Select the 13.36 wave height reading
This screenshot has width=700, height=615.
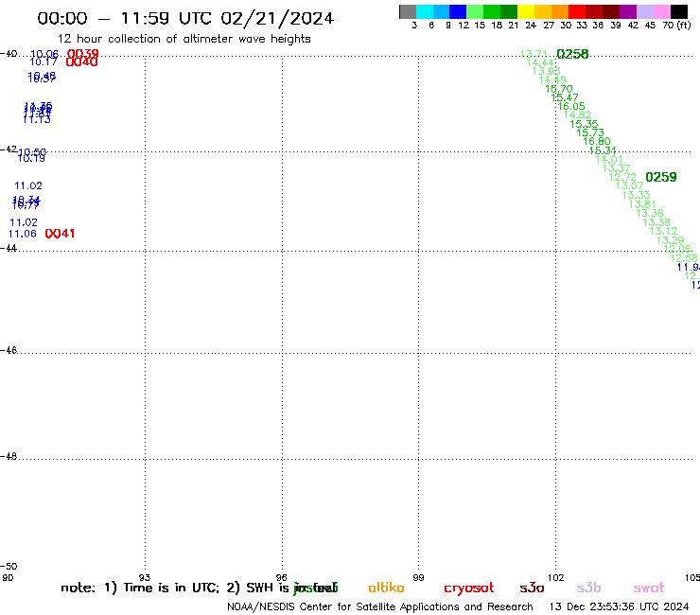[650, 213]
